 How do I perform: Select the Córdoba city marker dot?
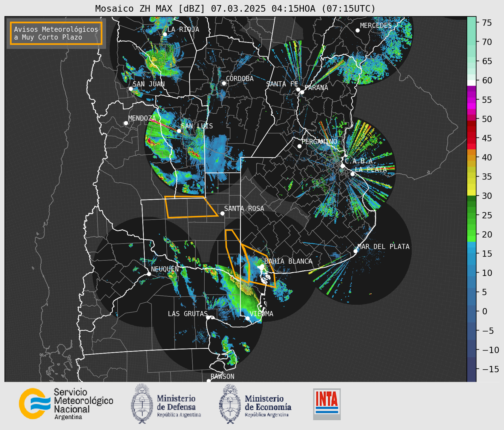224,83
